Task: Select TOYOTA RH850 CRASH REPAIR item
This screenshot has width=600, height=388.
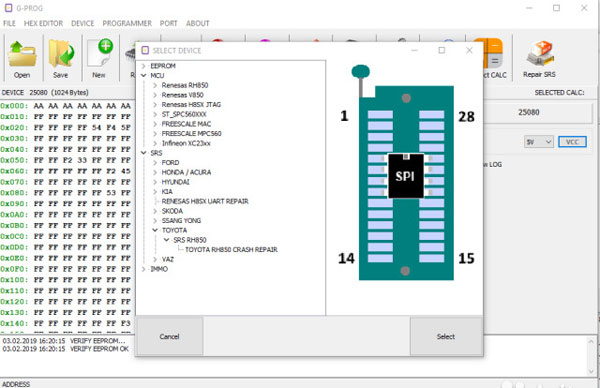Action: (x=232, y=250)
